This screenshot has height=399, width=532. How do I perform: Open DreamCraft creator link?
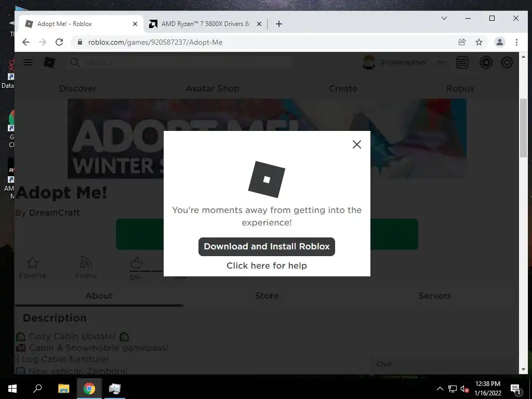pyautogui.click(x=54, y=212)
